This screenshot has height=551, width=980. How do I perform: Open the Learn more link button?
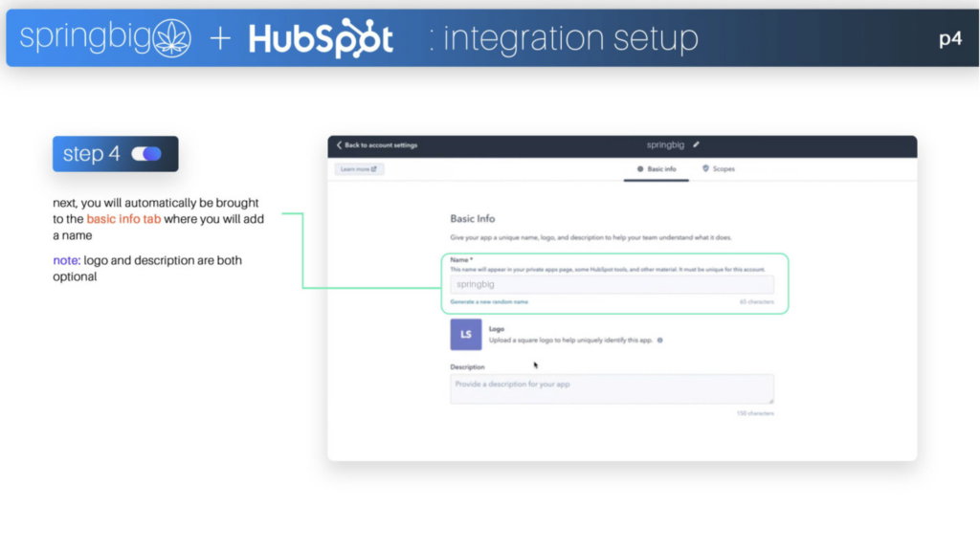coord(360,169)
